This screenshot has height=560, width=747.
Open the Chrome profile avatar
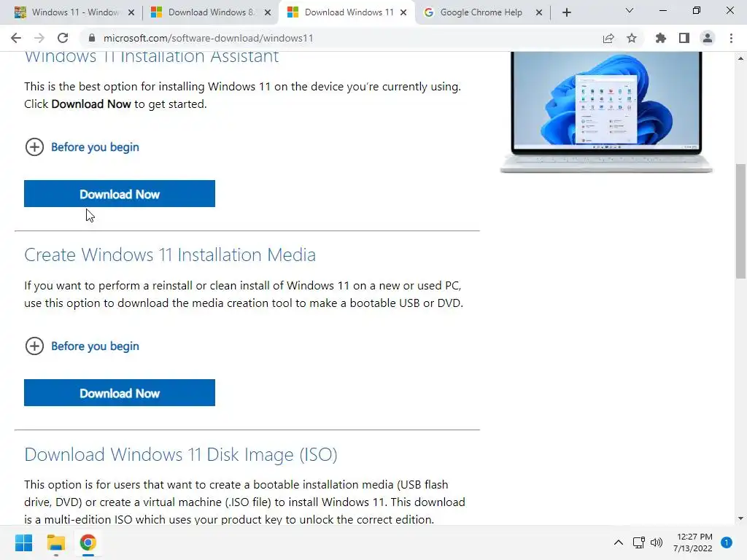[708, 38]
